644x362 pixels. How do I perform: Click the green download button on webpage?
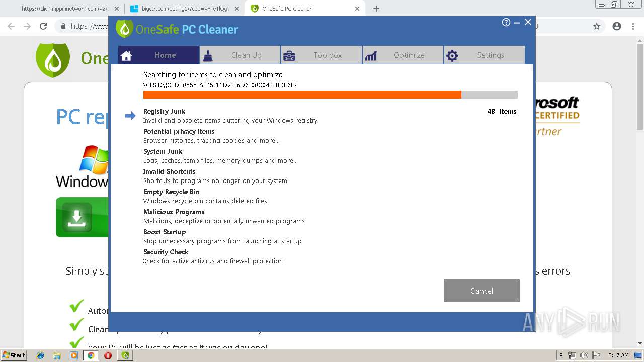82,217
